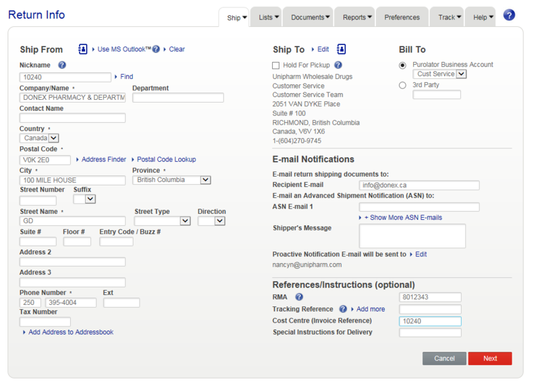Click the Address 2 input field
The height and width of the screenshot is (392, 540).
73,262
